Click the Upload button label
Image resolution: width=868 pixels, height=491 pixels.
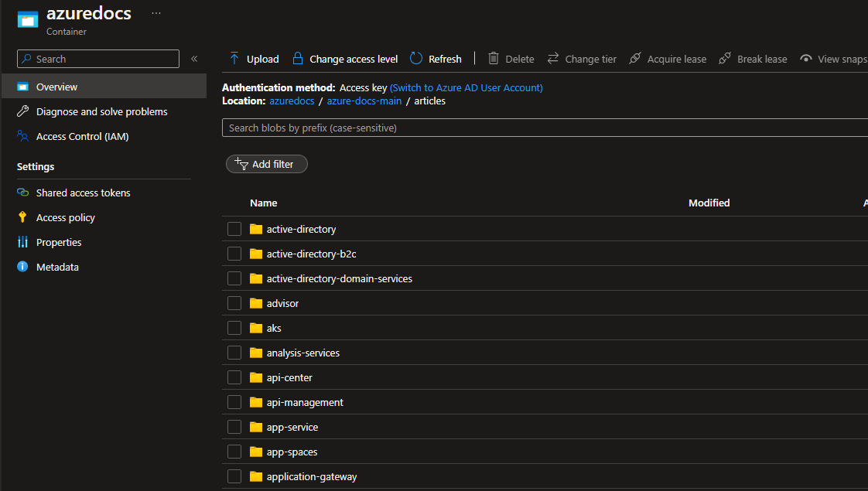click(x=263, y=60)
